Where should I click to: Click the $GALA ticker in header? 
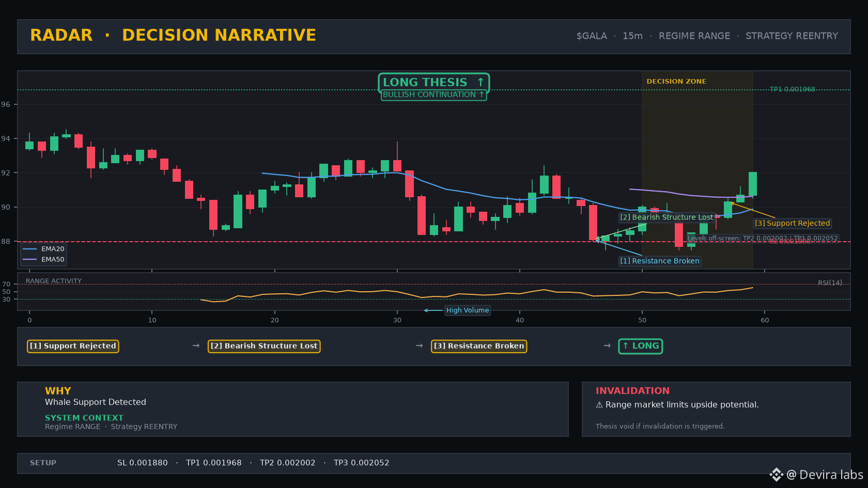tap(592, 36)
